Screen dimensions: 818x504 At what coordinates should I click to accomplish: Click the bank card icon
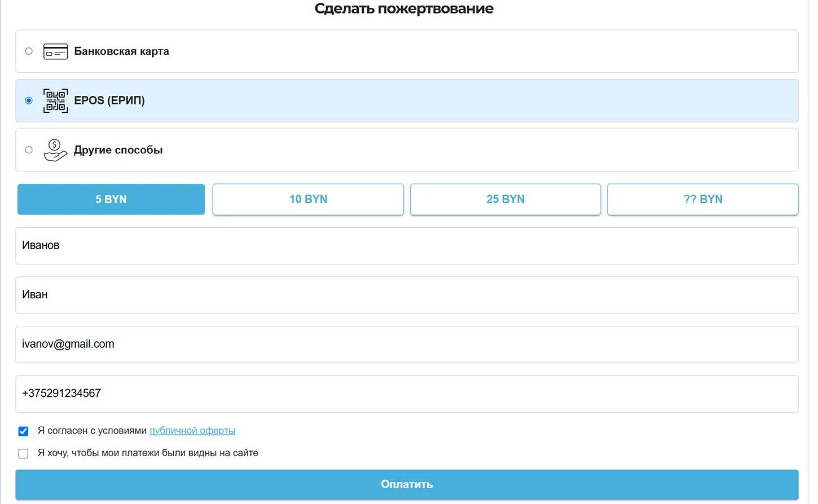click(55, 51)
